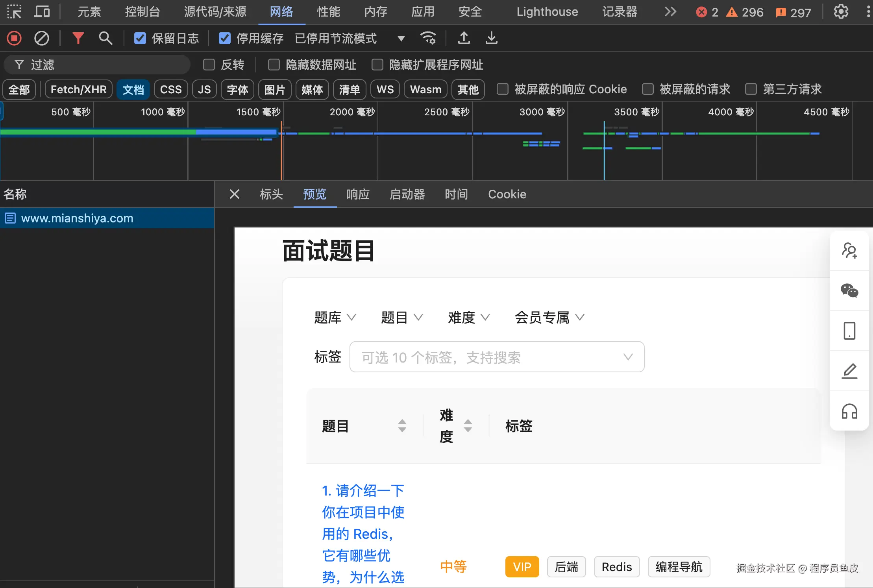The width and height of the screenshot is (873, 588).
Task: Open network conditions via the Wi-Fi gear icon
Action: (428, 38)
